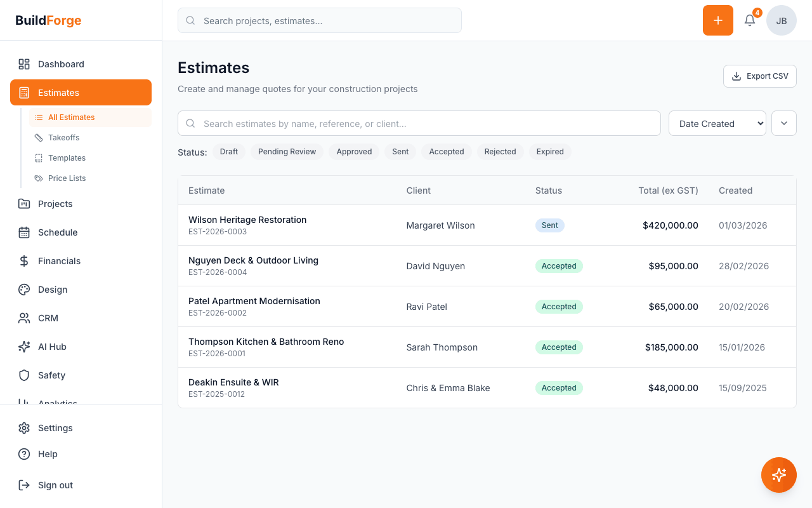This screenshot has width=812, height=508.
Task: Open the Templates section
Action: (x=68, y=157)
